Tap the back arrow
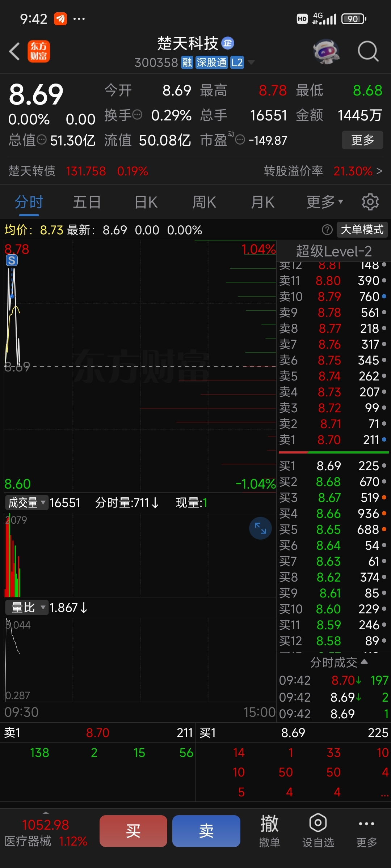Screen dimensions: 391x868 click(x=14, y=51)
